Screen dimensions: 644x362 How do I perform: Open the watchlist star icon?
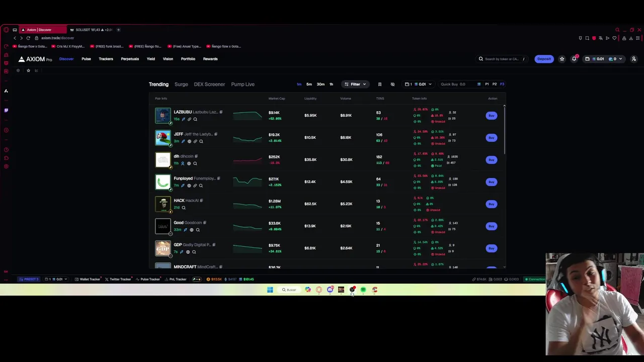pyautogui.click(x=562, y=59)
